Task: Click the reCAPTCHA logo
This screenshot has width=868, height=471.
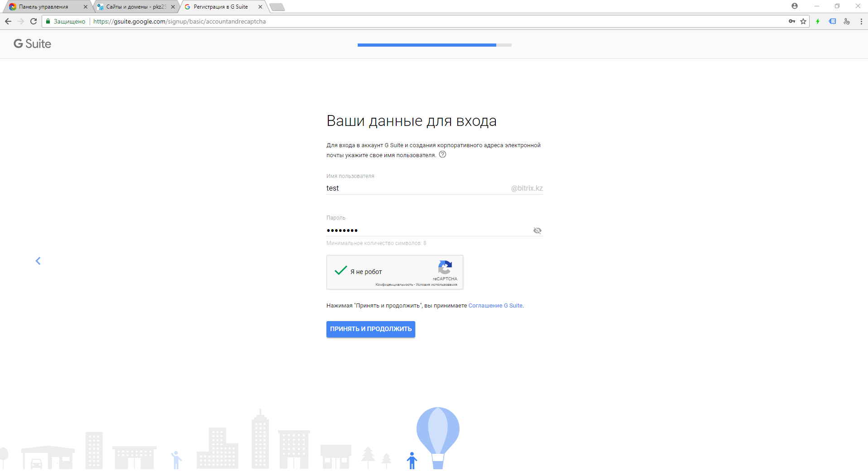Action: pyautogui.click(x=445, y=267)
